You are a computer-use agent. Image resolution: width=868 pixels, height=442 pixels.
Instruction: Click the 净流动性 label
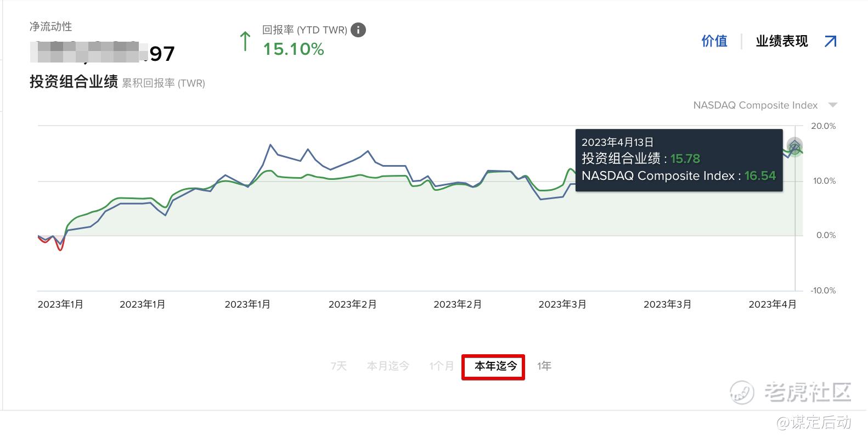(50, 26)
